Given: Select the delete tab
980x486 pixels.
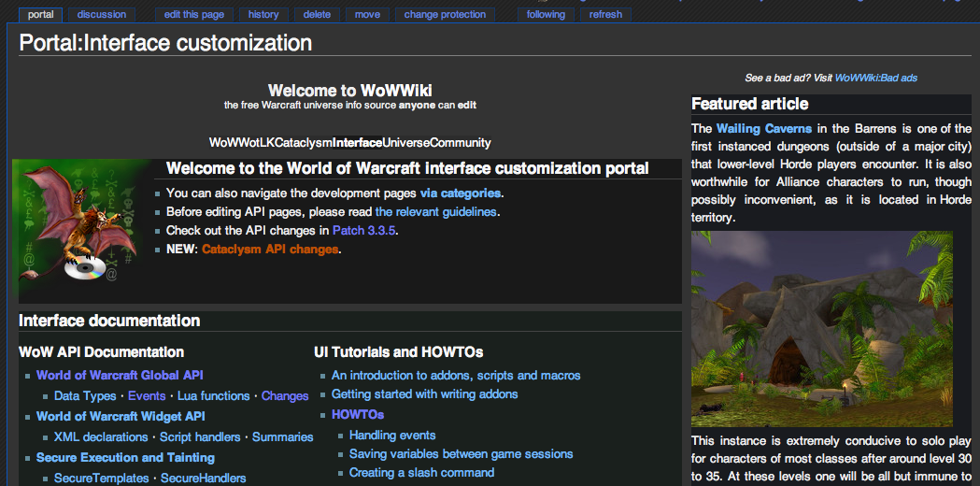Looking at the screenshot, I should [x=317, y=15].
